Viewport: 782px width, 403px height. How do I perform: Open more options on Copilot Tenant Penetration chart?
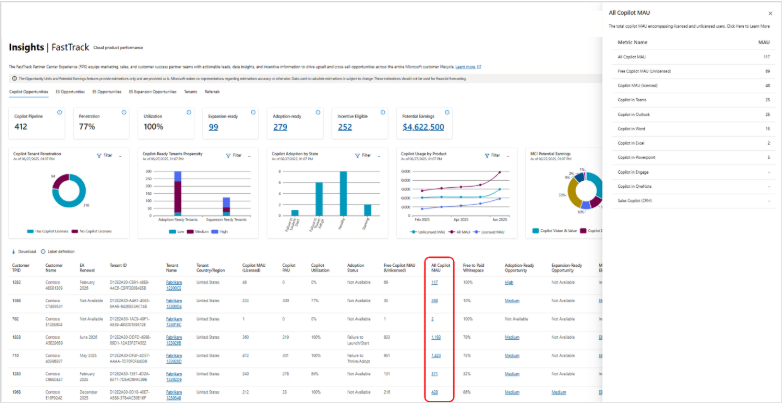click(x=121, y=156)
